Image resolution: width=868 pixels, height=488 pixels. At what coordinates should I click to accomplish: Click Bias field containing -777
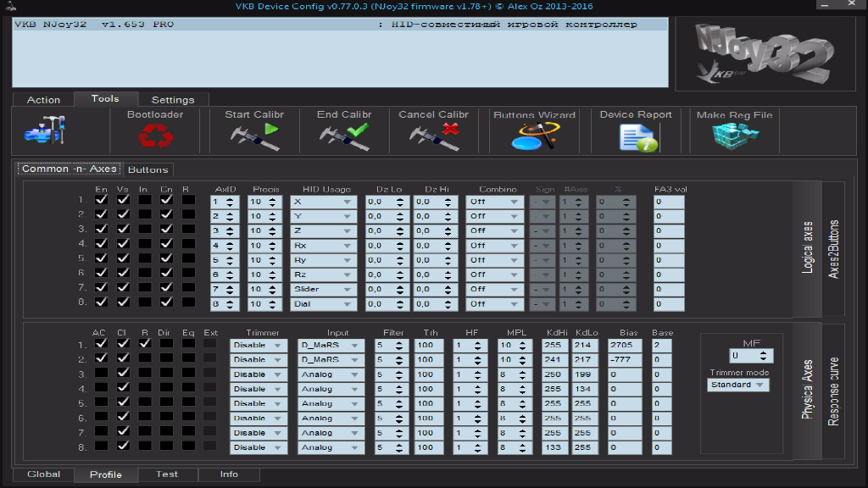[x=625, y=359]
